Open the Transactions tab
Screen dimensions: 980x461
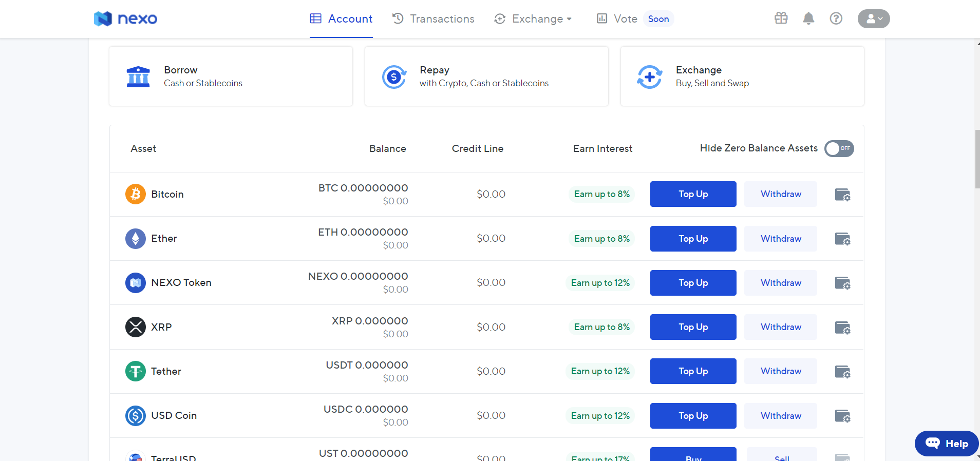[433, 19]
